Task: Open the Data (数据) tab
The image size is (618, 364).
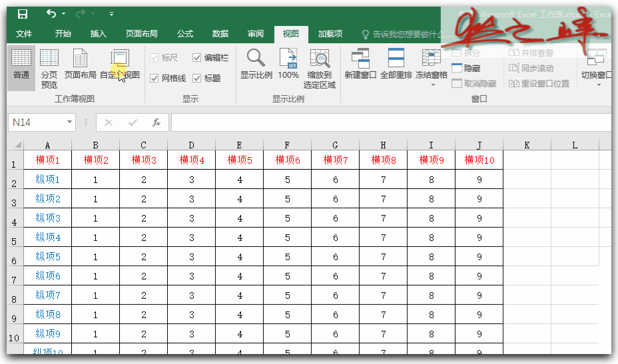Action: coord(220,34)
